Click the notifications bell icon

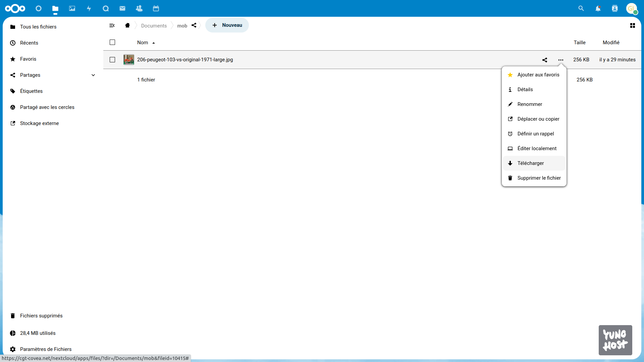[598, 8]
